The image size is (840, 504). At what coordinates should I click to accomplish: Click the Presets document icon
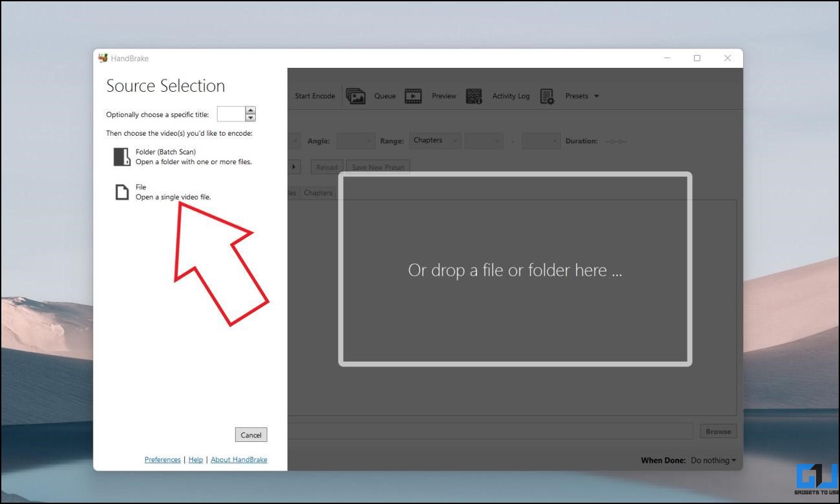click(547, 96)
